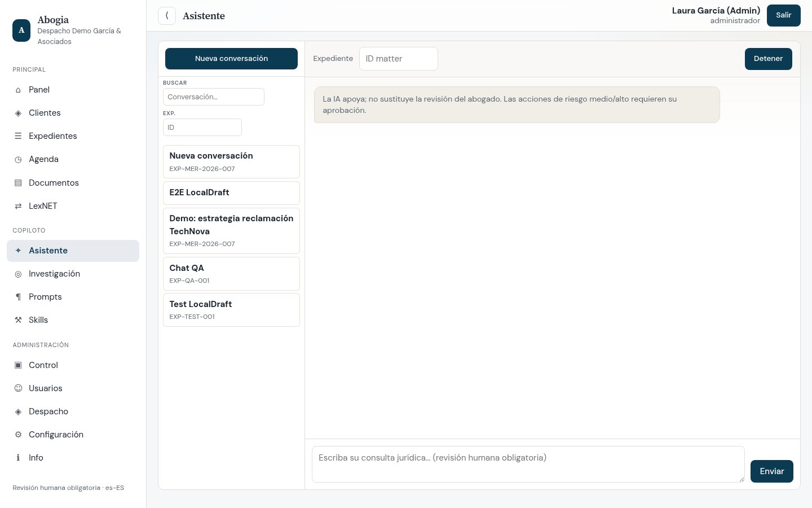Click the Documentos page icon
Screen dimensions: 812x508
click(x=18, y=183)
